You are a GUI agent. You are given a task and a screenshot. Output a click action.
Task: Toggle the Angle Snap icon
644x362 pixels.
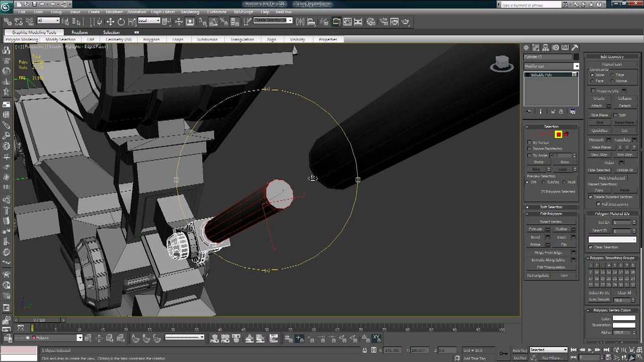click(x=213, y=22)
